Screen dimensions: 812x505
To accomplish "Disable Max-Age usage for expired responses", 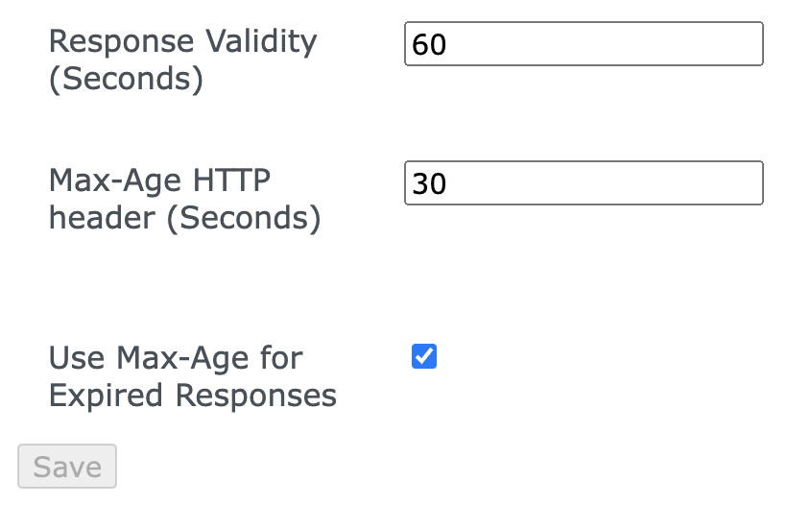I will click(424, 357).
